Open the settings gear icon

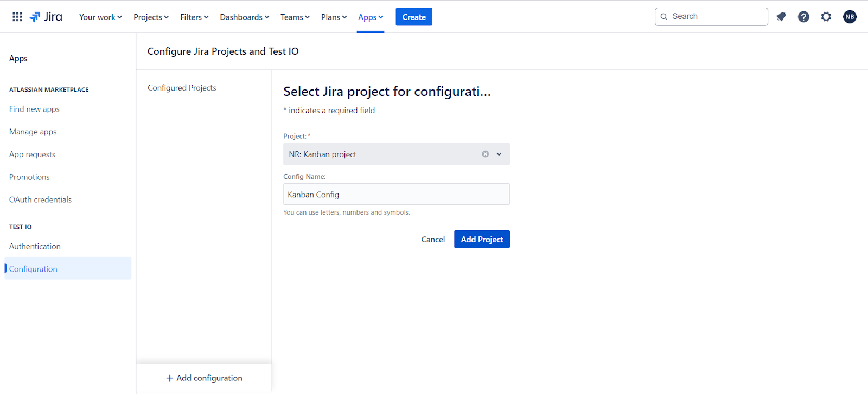click(826, 17)
